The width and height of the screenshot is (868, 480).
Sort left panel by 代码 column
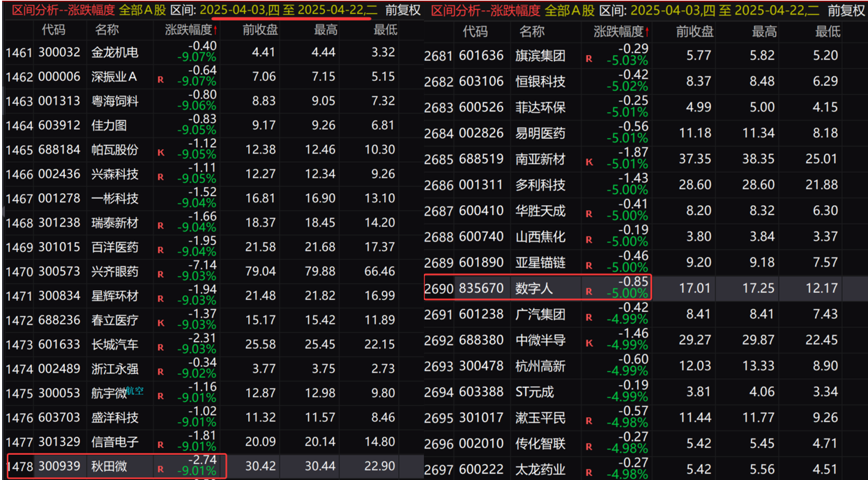pos(54,30)
